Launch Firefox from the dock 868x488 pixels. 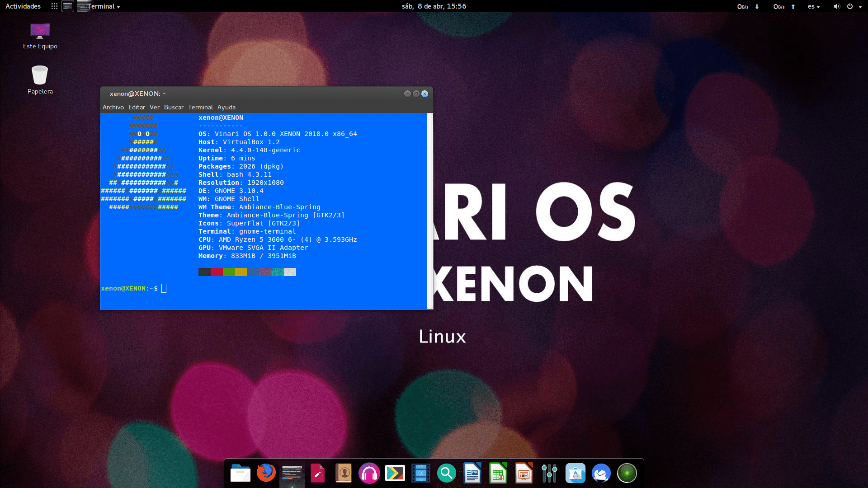coord(266,473)
